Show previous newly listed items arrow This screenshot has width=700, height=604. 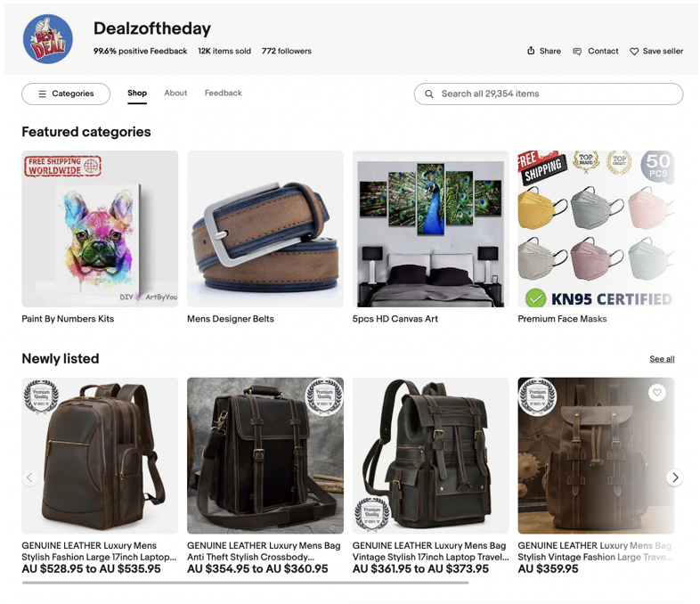pyautogui.click(x=30, y=477)
